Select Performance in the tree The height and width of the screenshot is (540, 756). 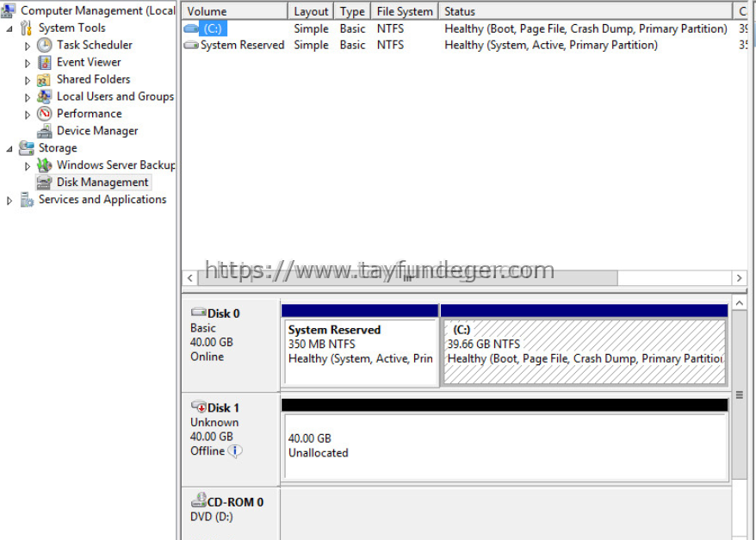tap(90, 114)
